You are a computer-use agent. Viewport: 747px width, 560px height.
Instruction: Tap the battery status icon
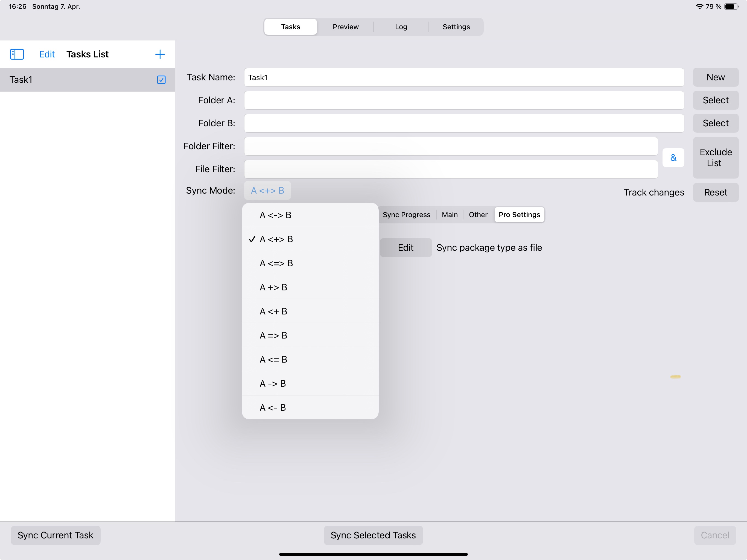tap(731, 6)
